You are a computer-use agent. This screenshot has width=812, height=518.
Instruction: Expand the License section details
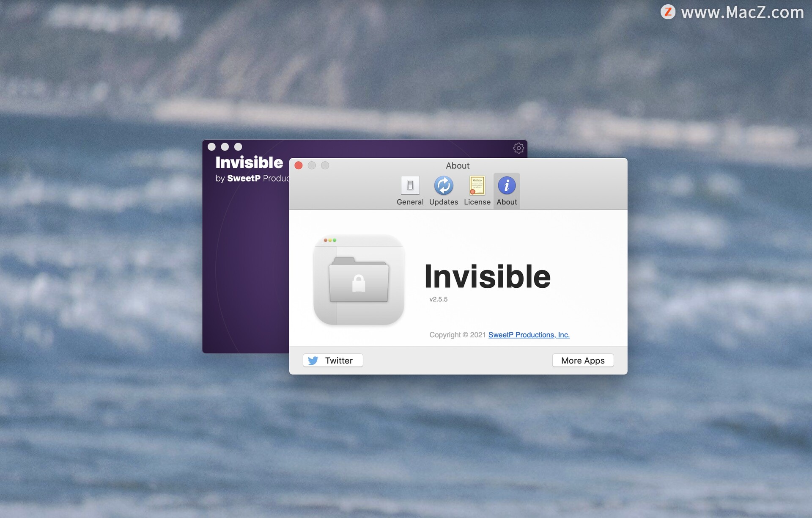point(477,190)
